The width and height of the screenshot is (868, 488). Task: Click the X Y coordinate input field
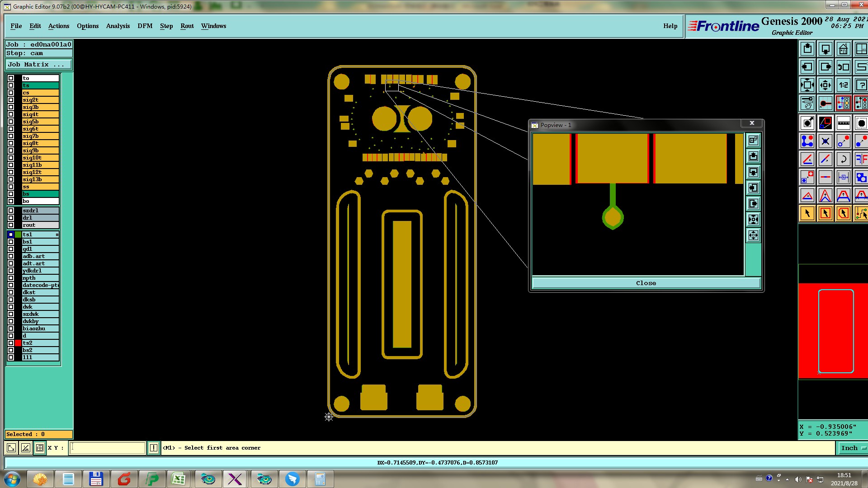pyautogui.click(x=107, y=448)
